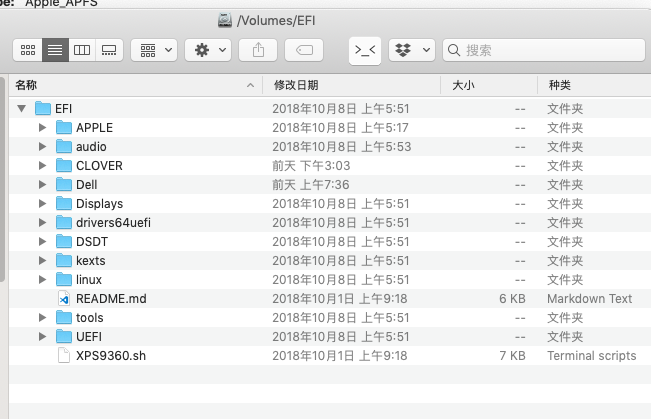Select the CLOVER folder icon
The height and width of the screenshot is (419, 651).
click(x=64, y=166)
